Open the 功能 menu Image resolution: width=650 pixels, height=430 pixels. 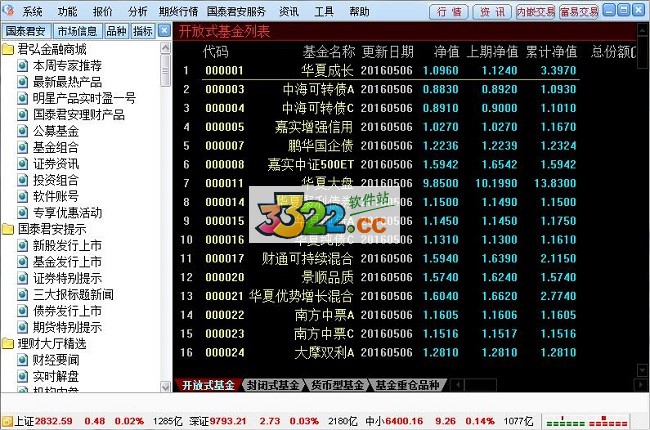click(67, 12)
